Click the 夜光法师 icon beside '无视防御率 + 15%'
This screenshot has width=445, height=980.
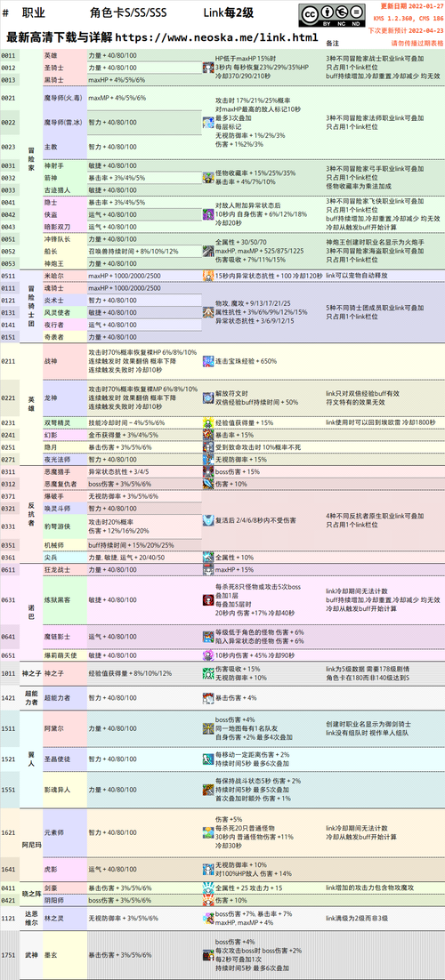coord(207,460)
